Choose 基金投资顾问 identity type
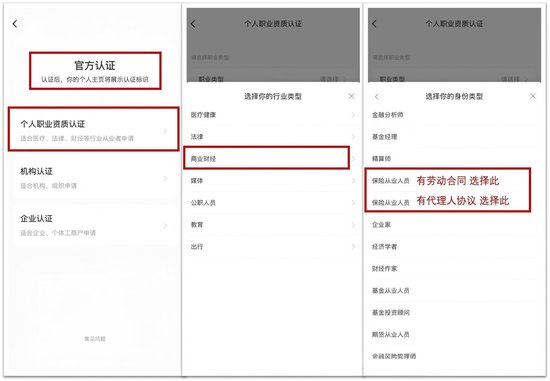Screen dimensions: 550x381 (454, 312)
